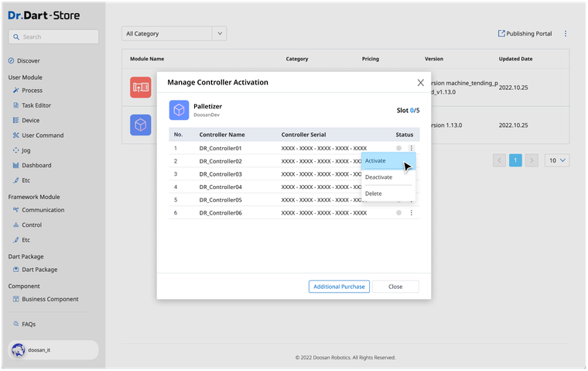This screenshot has width=588, height=371.
Task: Select Delete in the controller context menu
Action: tap(373, 194)
